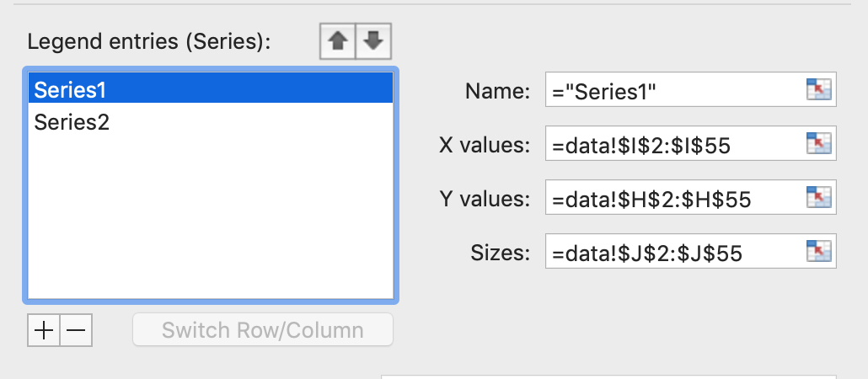Remove selected series with minus button
This screenshot has width=868, height=379.
[x=76, y=330]
